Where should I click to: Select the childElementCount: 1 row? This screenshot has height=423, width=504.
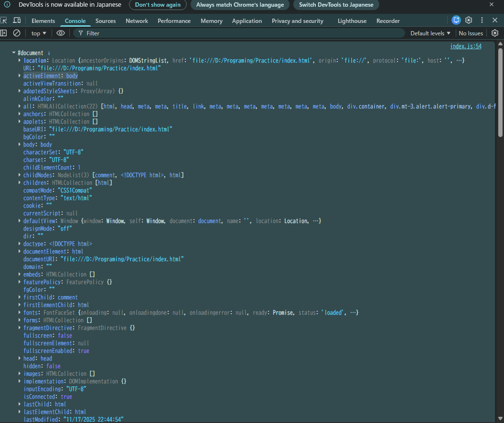52,167
